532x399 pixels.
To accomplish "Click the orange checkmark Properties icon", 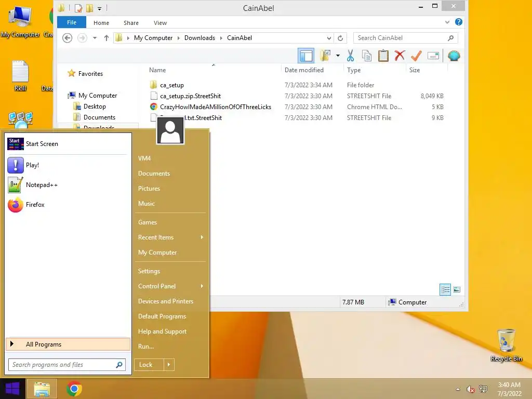I will click(x=416, y=56).
